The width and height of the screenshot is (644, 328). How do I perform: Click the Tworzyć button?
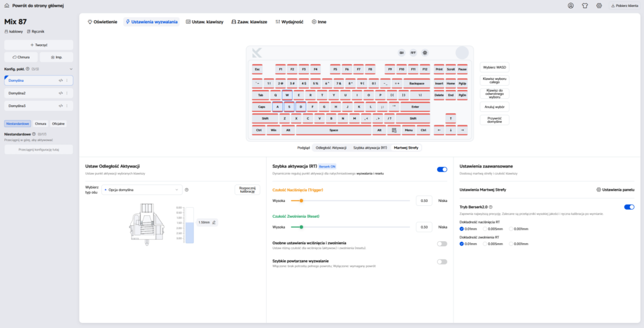point(38,45)
